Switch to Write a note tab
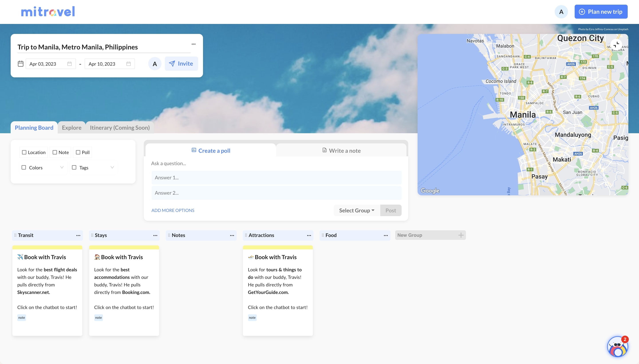 [341, 151]
